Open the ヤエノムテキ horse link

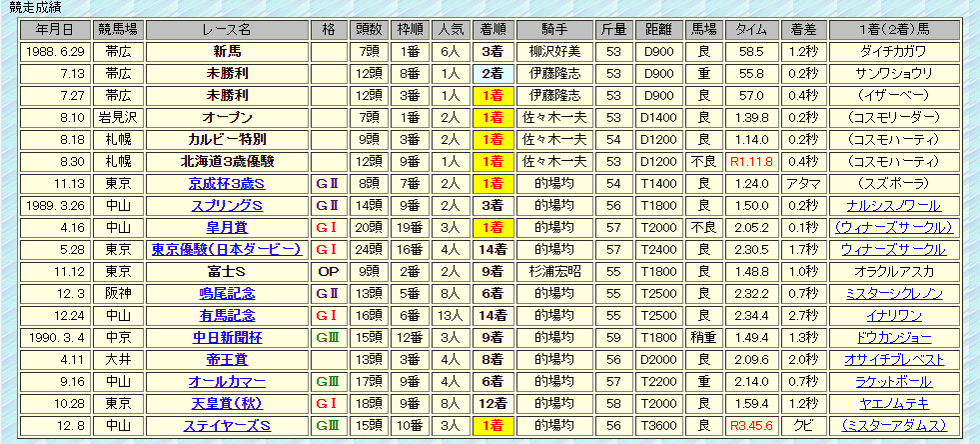895,403
